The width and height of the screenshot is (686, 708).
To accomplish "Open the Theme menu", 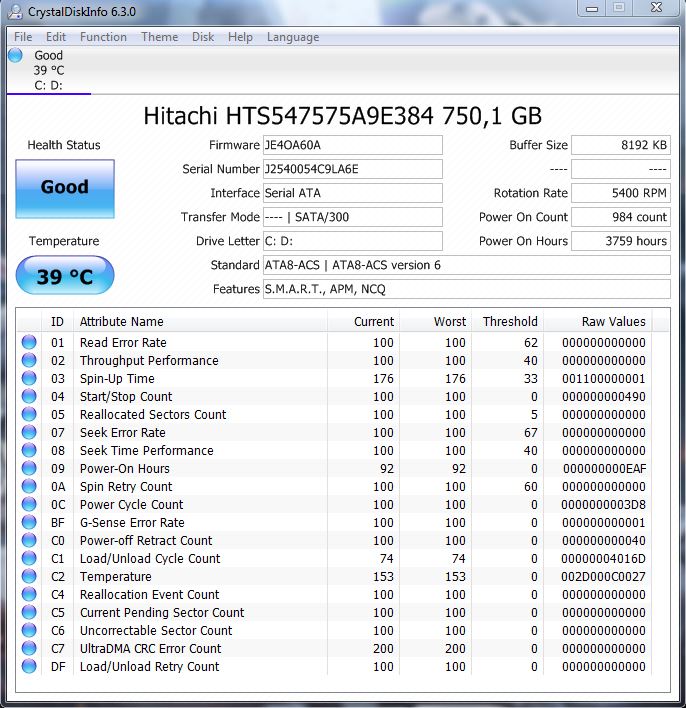I will point(159,37).
